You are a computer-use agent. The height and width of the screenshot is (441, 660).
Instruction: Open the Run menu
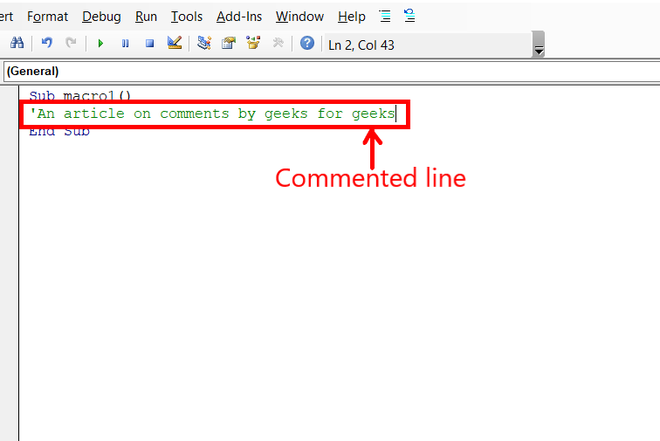coord(146,17)
